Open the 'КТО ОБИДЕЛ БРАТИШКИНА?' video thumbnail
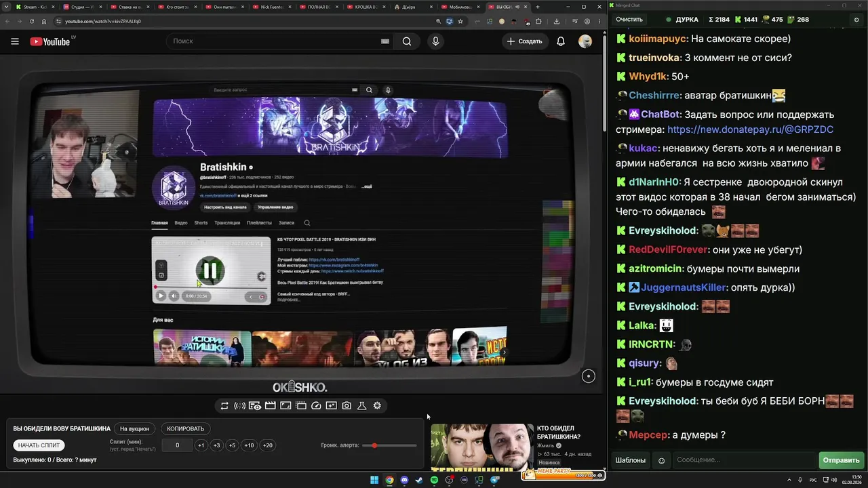Viewport: 868px width, 488px height. (481, 447)
